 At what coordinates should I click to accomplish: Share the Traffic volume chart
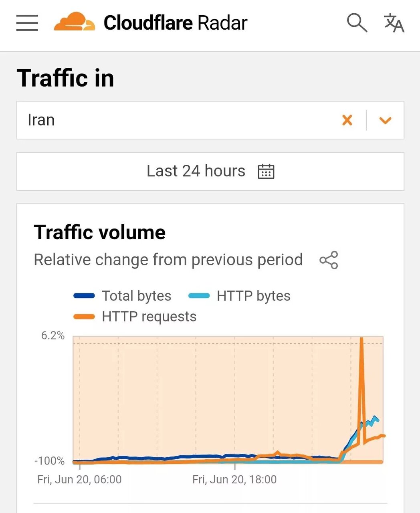(x=329, y=260)
